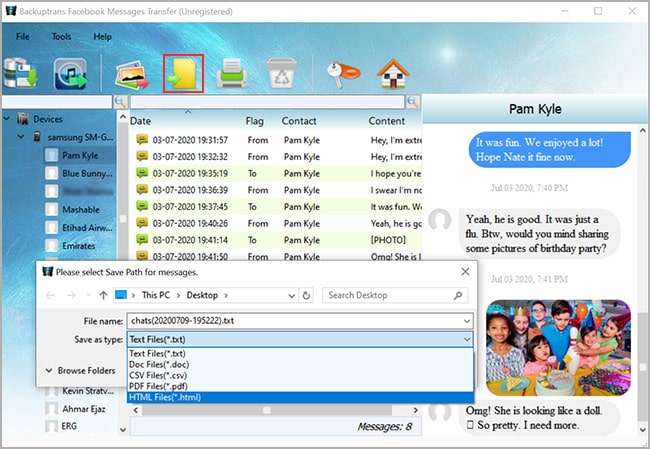650x449 pixels.
Task: Refresh the save dialog folder view
Action: pos(306,295)
